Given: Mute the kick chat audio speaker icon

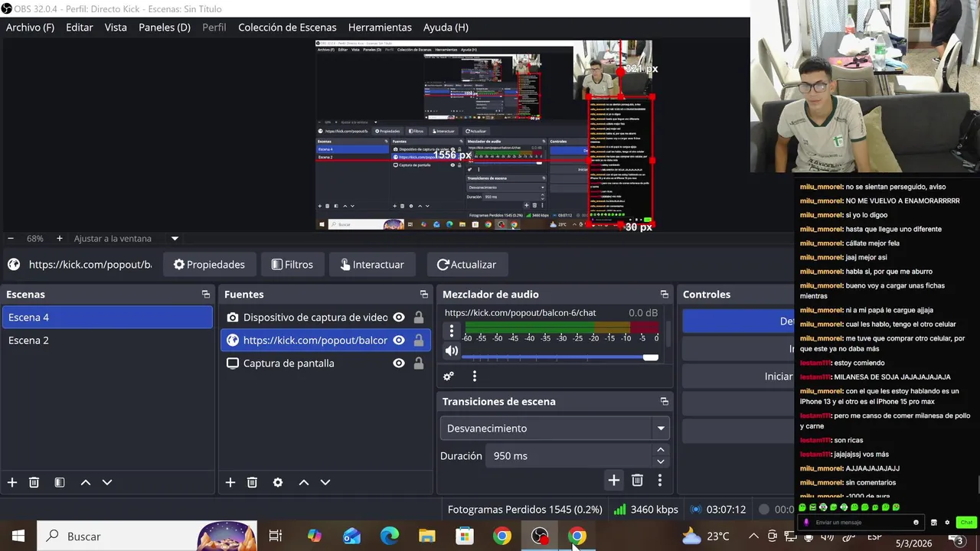Looking at the screenshot, I should 452,351.
